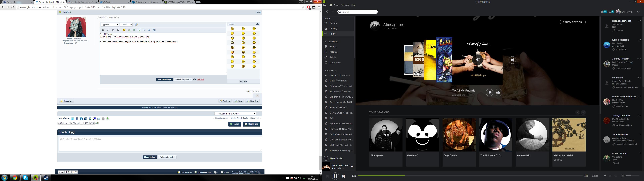Open the Musik, Film & Grafik forum dropdown
Viewport: 644px width, 181px height.
tap(235, 113)
